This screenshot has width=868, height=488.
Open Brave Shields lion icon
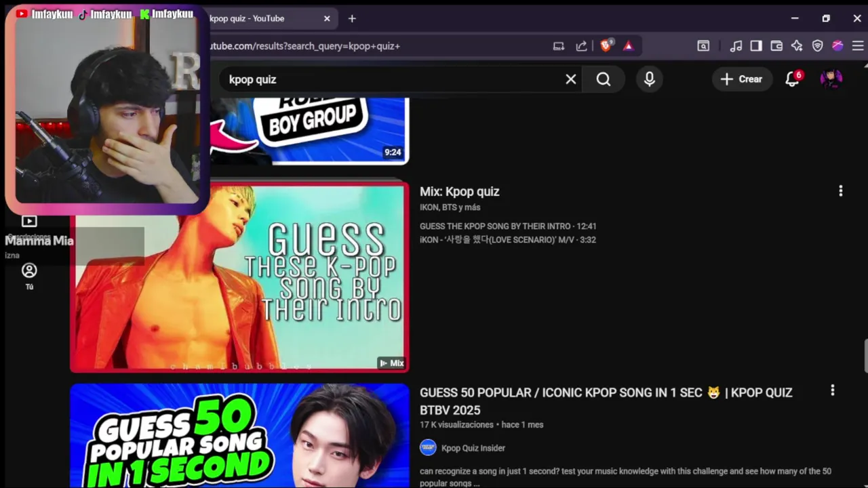(x=606, y=45)
